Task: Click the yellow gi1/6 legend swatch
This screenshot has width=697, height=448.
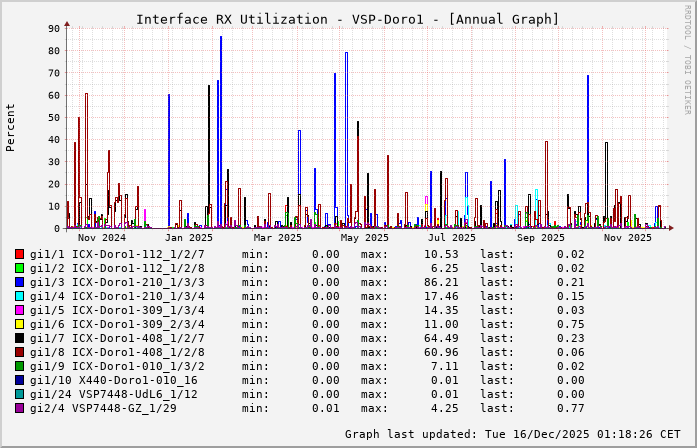Action: [19, 324]
